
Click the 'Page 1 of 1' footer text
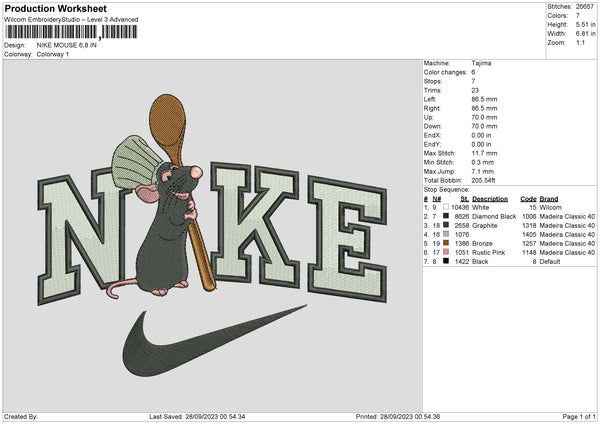click(579, 417)
